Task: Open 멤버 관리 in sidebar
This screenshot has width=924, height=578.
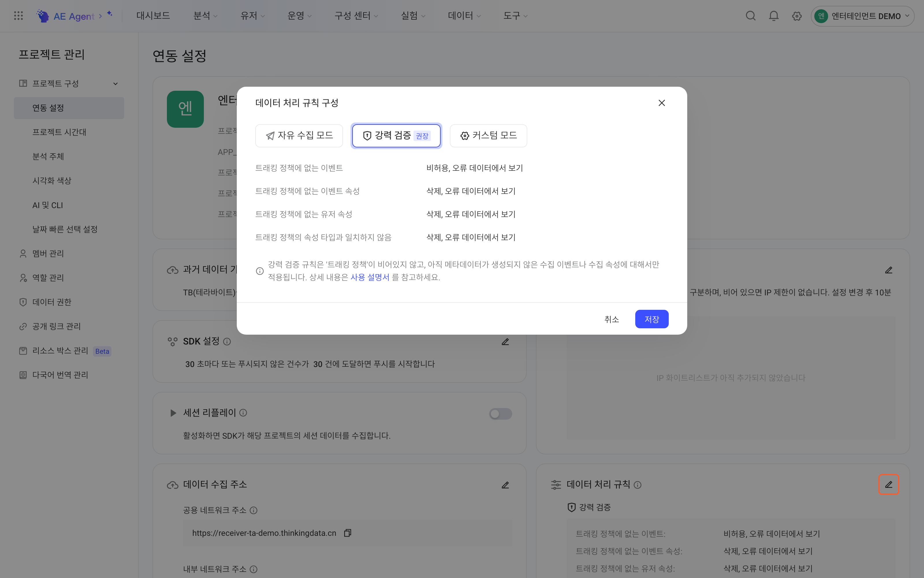Action: [69, 253]
